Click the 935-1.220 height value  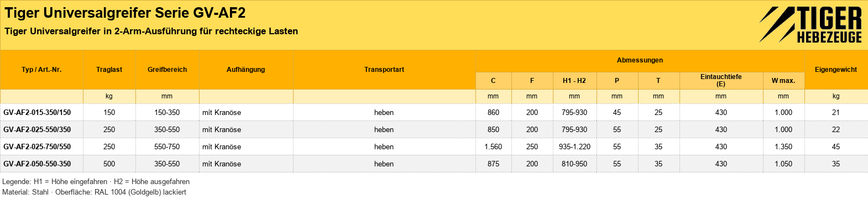pos(574,147)
